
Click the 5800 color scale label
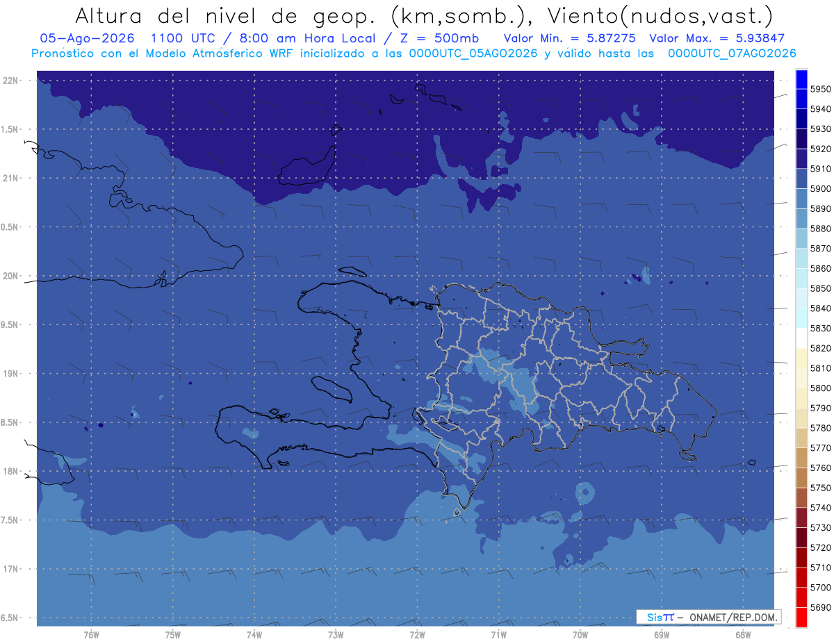tap(821, 388)
